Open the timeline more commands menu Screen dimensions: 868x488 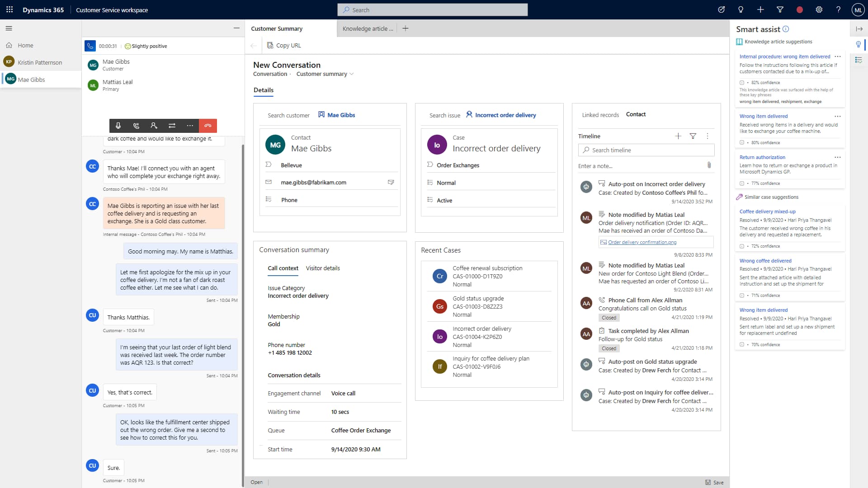pyautogui.click(x=707, y=136)
